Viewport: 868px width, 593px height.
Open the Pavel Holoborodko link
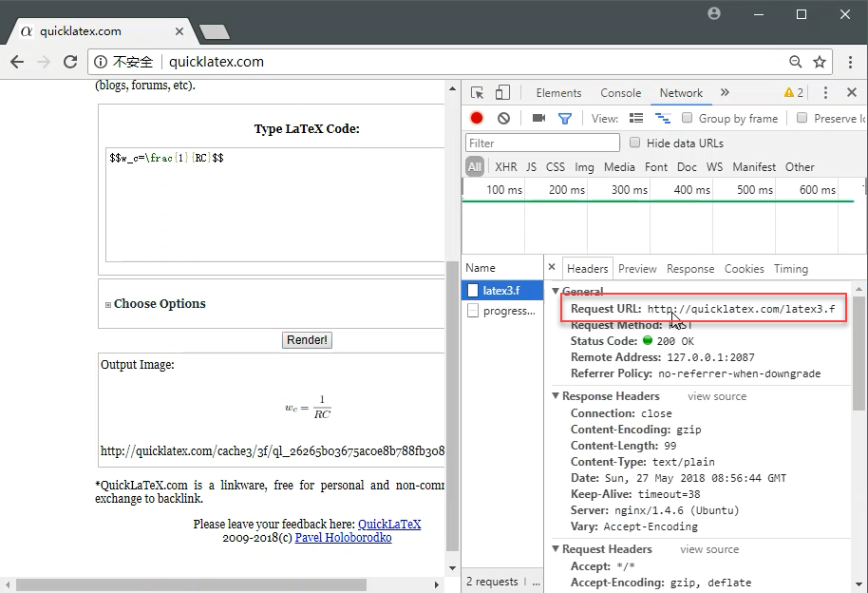pos(343,538)
